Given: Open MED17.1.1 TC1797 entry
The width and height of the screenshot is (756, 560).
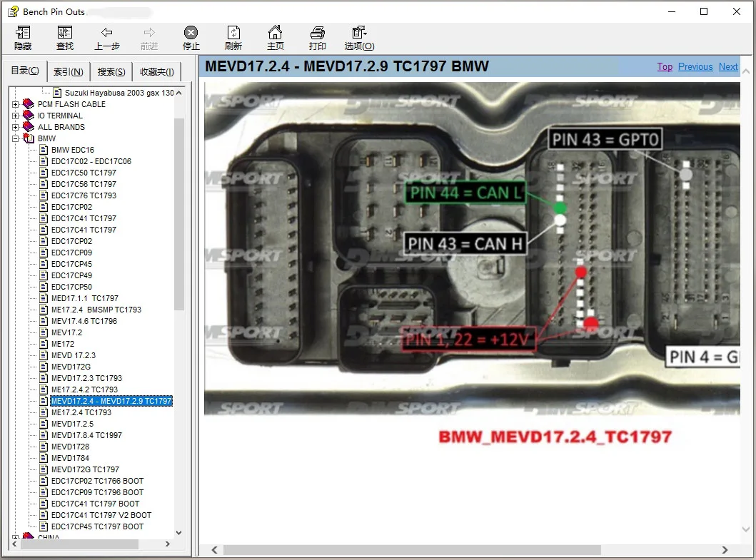Looking at the screenshot, I should tap(85, 298).
